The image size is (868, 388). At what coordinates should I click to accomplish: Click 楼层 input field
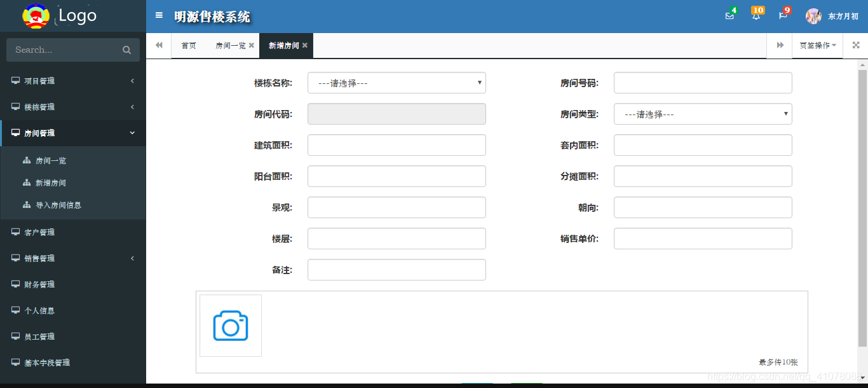[x=397, y=239]
